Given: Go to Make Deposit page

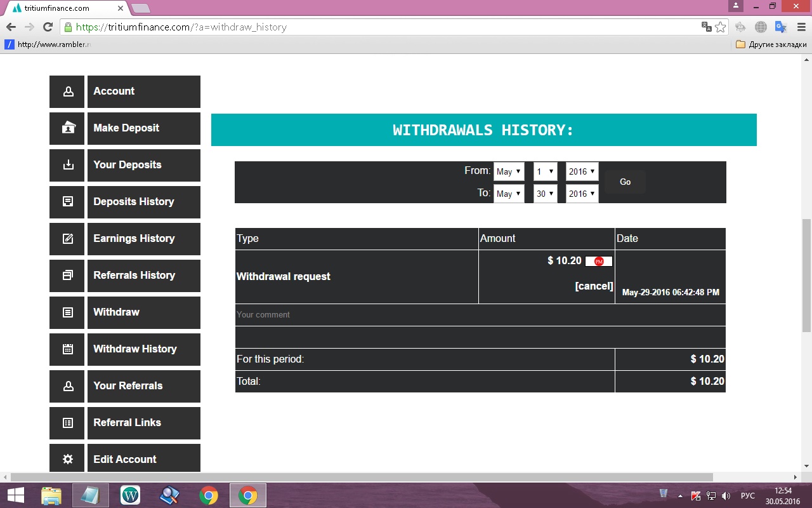Looking at the screenshot, I should click(x=144, y=128).
